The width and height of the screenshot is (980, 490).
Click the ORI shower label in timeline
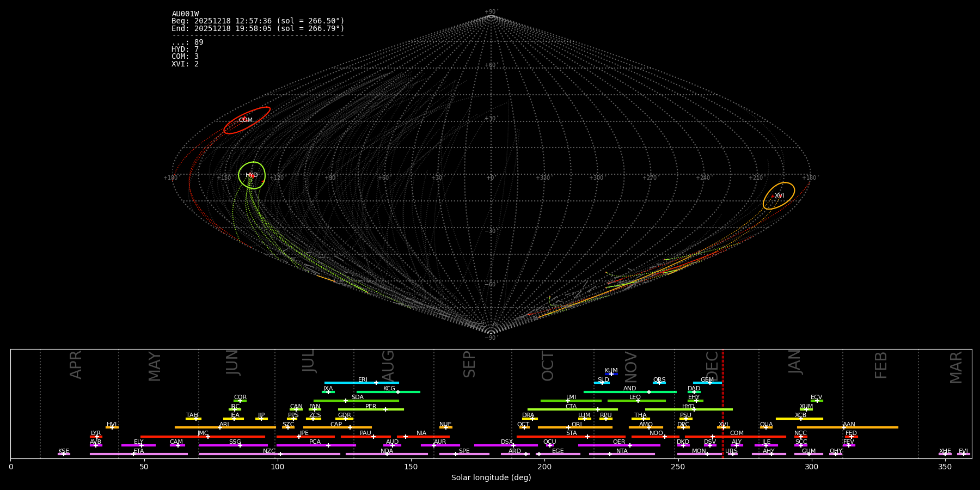click(577, 425)
